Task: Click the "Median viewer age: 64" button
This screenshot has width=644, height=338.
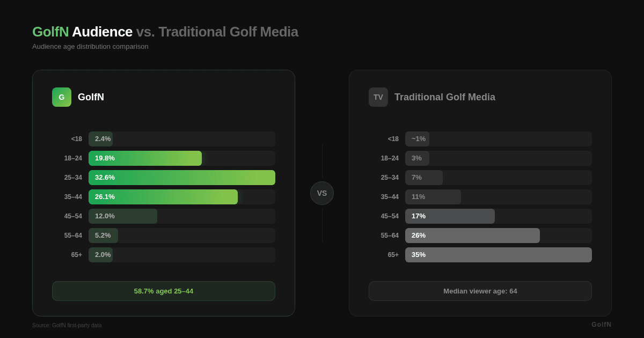Action: pos(480,291)
